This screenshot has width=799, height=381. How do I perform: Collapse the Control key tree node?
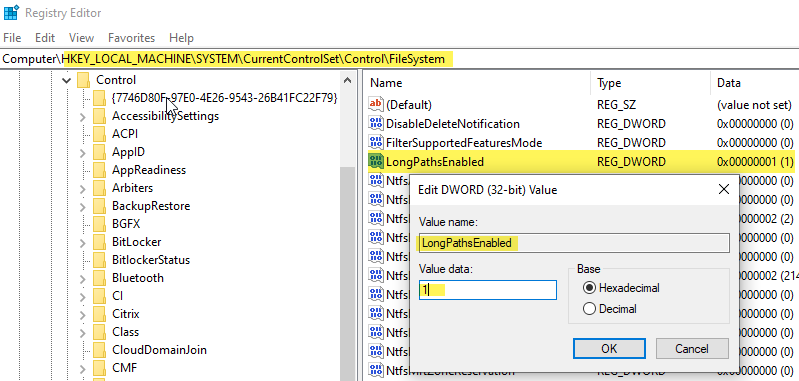(66, 80)
